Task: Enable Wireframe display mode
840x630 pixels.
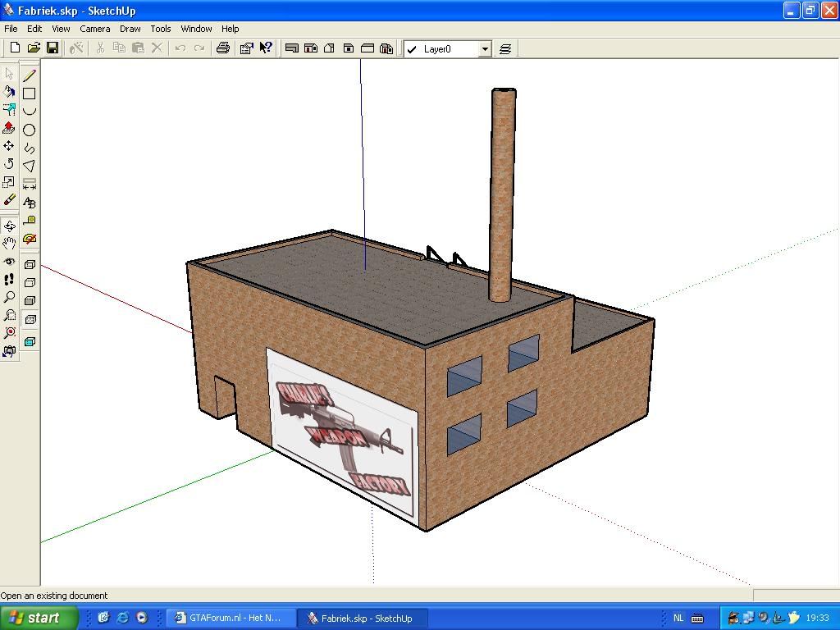Action: point(30,265)
